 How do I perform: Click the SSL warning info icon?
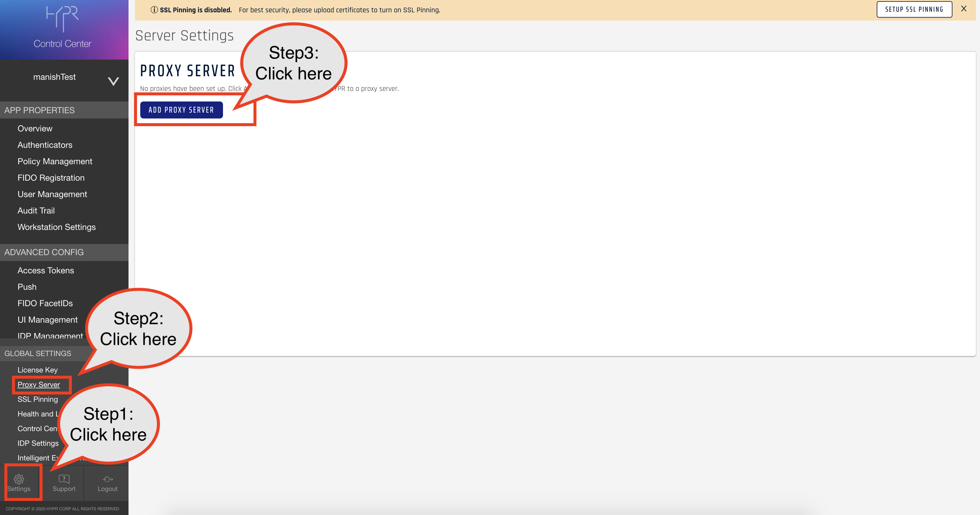click(154, 10)
